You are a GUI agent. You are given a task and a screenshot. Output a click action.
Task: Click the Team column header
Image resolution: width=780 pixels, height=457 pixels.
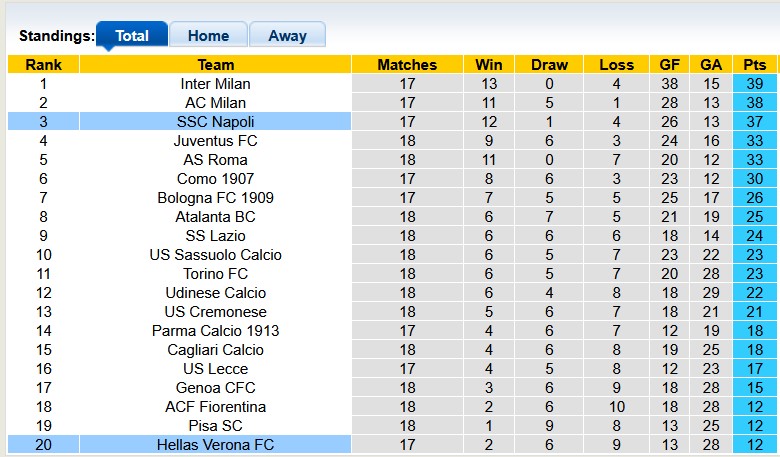pyautogui.click(x=216, y=65)
